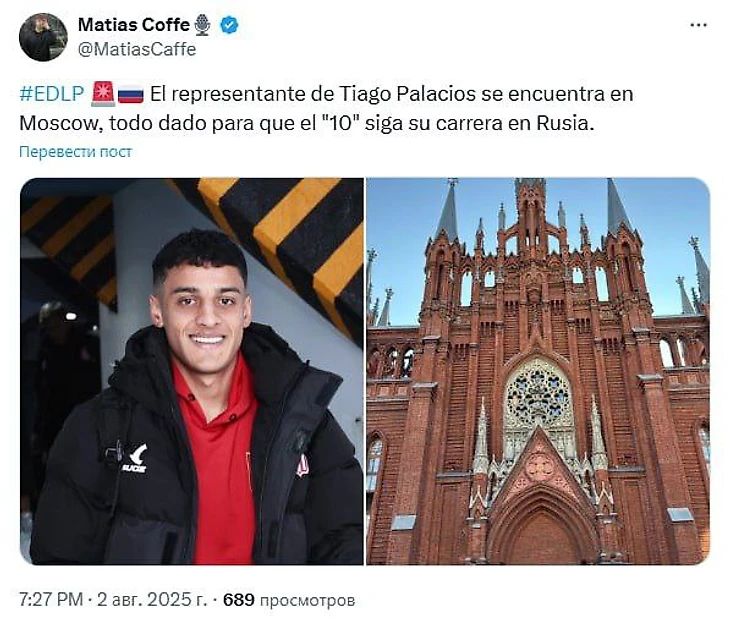This screenshot has height=622, width=730.
Task: Open the red brick cathedral photo
Action: click(x=538, y=371)
